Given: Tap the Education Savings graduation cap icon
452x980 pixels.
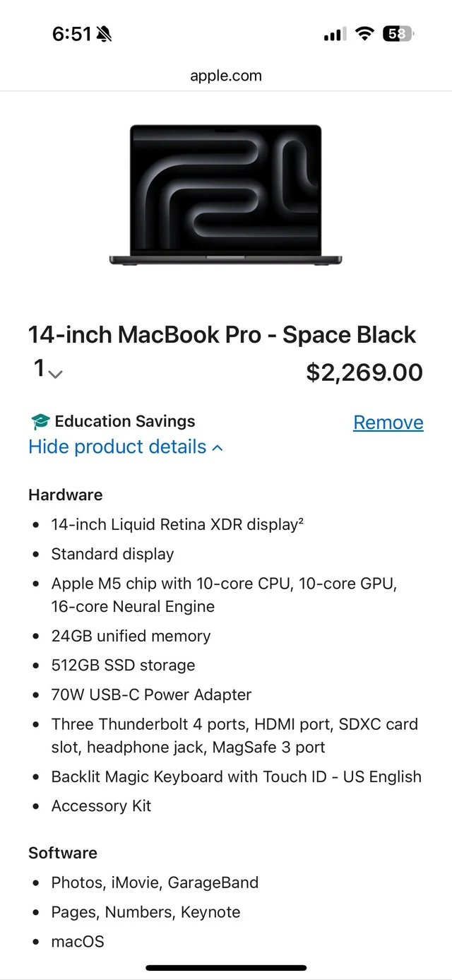Looking at the screenshot, I should [x=40, y=421].
